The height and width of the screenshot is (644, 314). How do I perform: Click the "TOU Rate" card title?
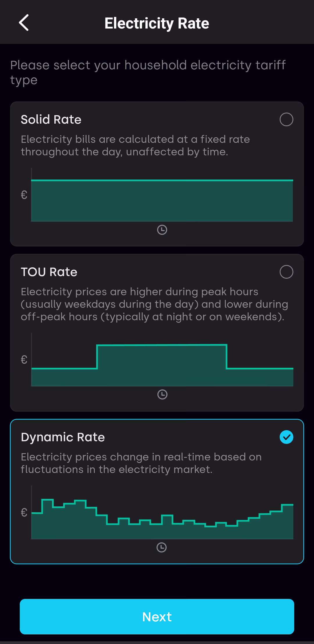point(49,272)
